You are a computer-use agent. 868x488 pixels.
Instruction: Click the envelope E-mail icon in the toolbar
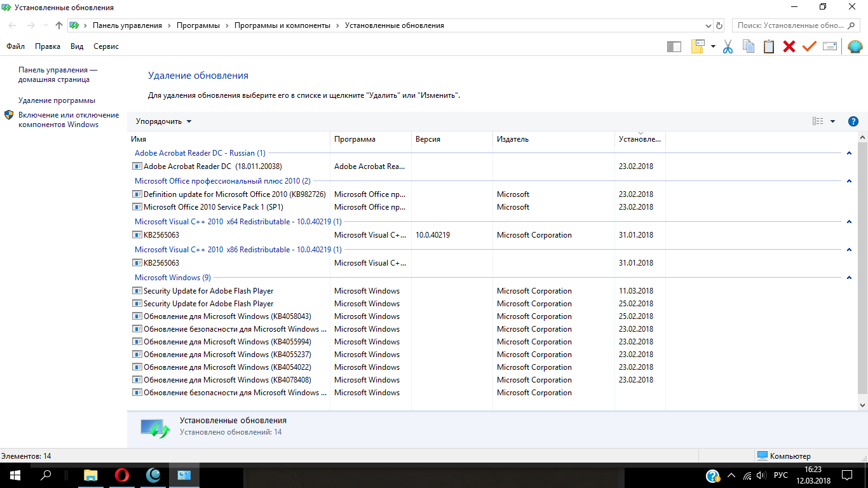[830, 46]
